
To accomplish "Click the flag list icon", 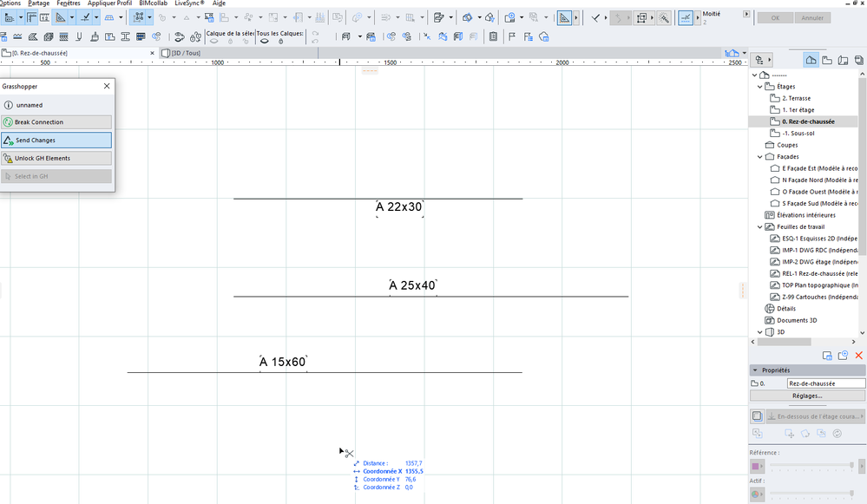I will (528, 37).
